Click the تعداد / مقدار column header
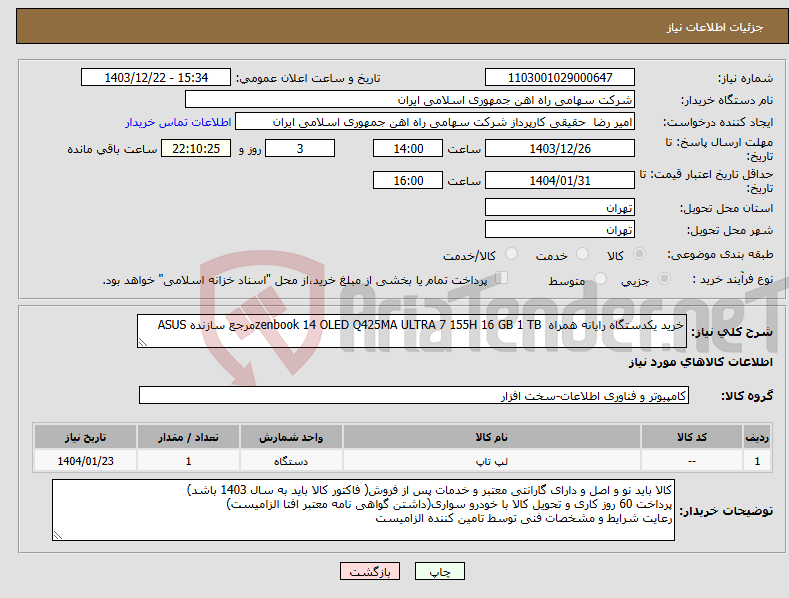Image resolution: width=789 pixels, height=598 pixels. [x=188, y=437]
